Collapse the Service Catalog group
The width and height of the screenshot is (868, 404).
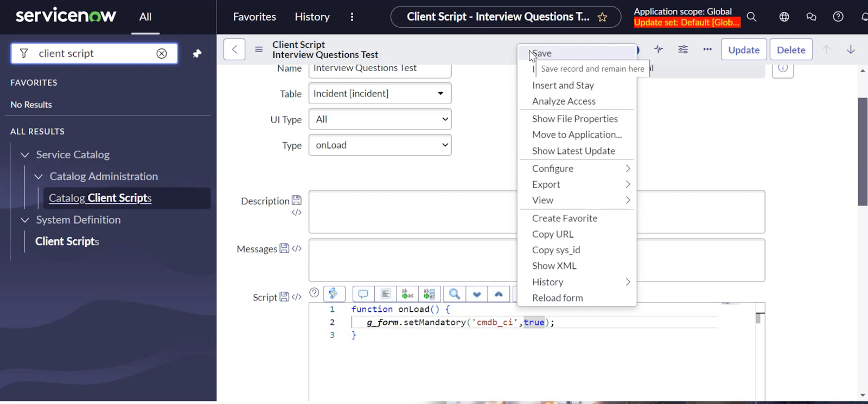25,155
